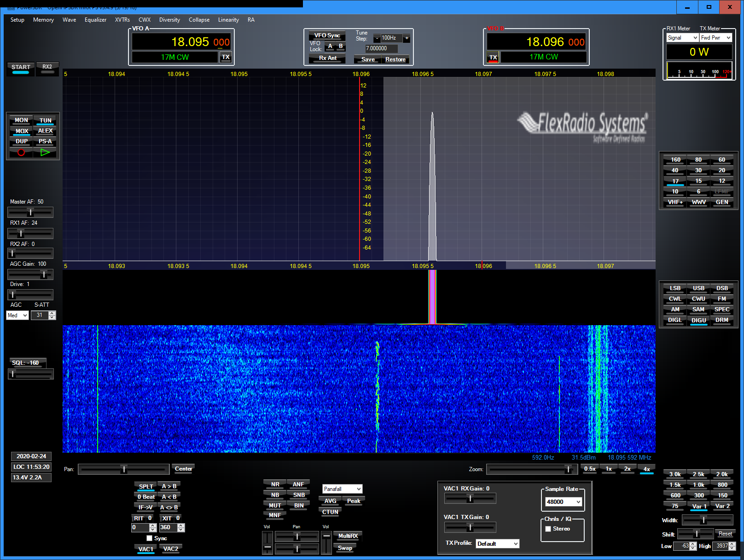The height and width of the screenshot is (560, 744).
Task: Select the Var 1 filter
Action: [x=698, y=506]
